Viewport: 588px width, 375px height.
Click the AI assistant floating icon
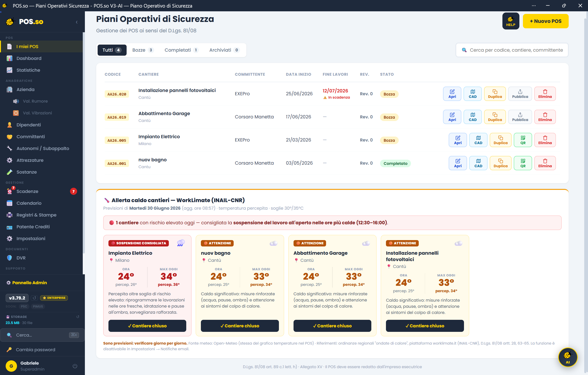point(568,357)
